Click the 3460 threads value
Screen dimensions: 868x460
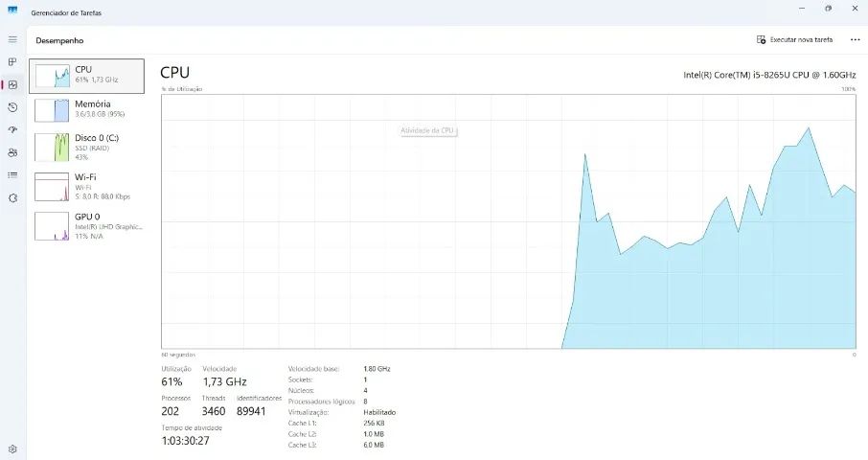tap(213, 411)
